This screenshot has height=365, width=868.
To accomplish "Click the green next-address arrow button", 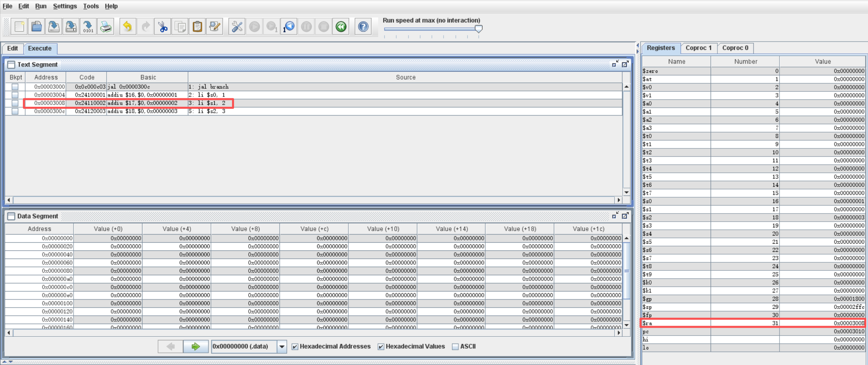I will point(196,346).
